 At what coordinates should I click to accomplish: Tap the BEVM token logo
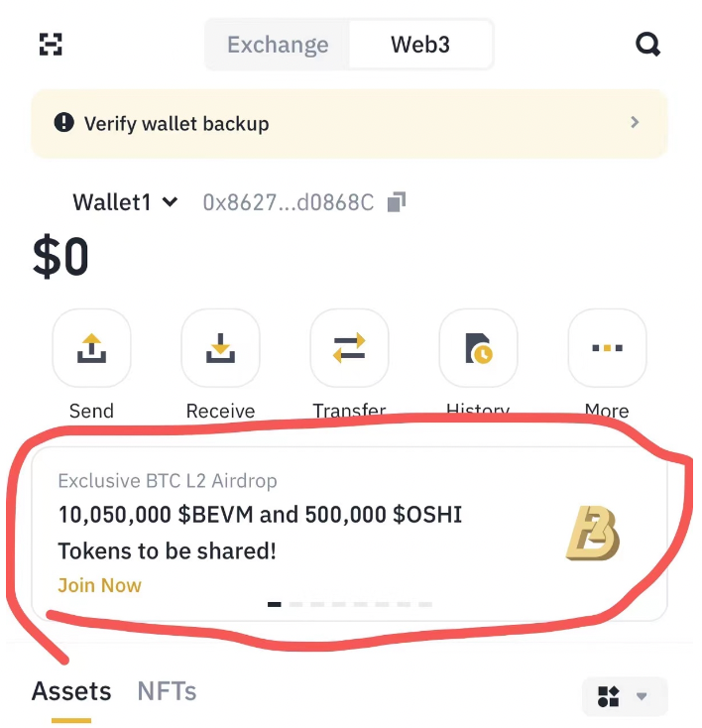(593, 533)
